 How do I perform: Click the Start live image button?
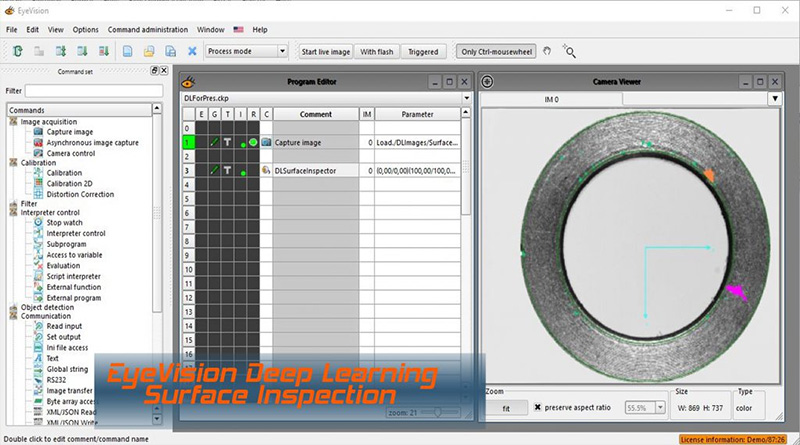tap(324, 51)
